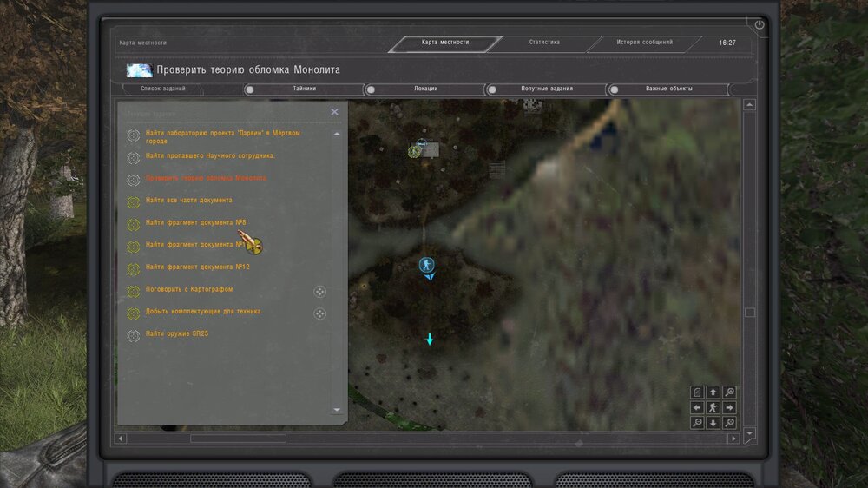This screenshot has width=868, height=488.
Task: Click the map horizontal scrollbar left arrow
Action: coord(121,439)
